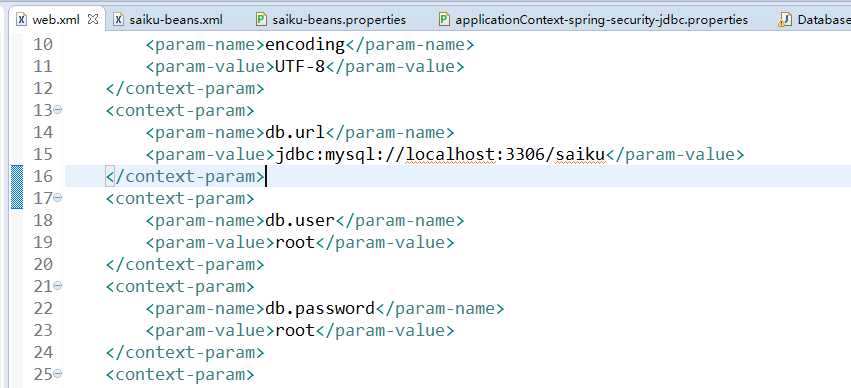Collapse the context-param block at line 21
The height and width of the screenshot is (388, 851).
click(x=58, y=286)
